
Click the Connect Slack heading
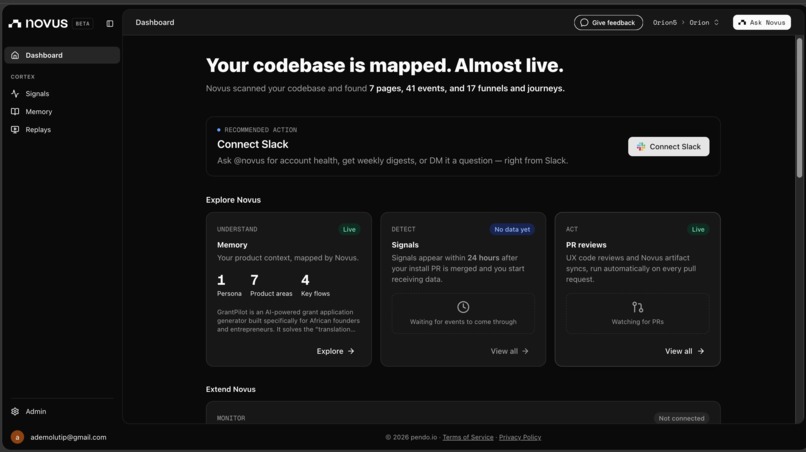tap(252, 144)
